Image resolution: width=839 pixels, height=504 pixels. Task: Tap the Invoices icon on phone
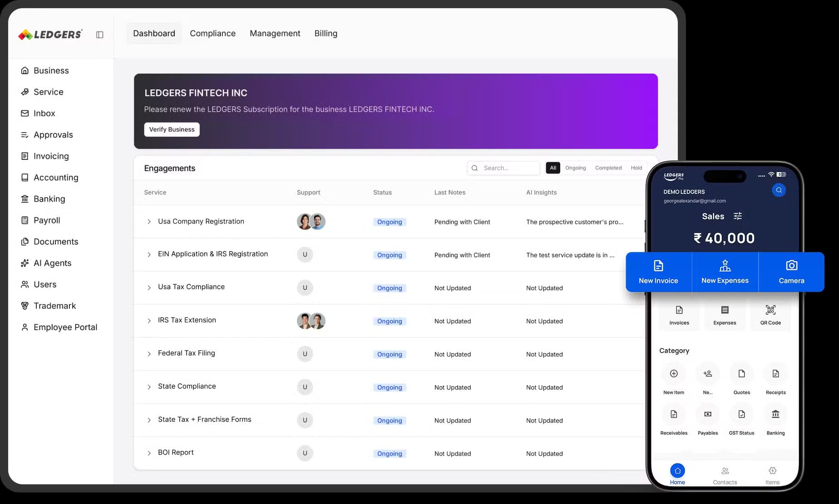tap(679, 310)
